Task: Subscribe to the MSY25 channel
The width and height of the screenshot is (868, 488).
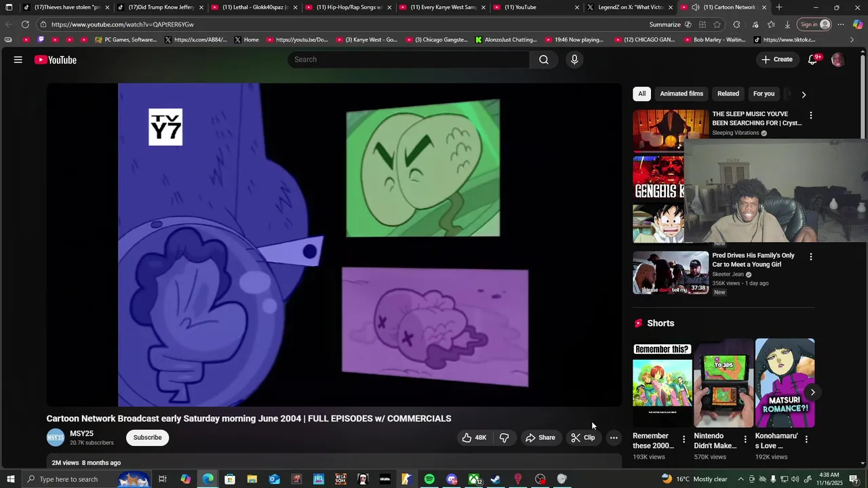Action: pos(147,438)
